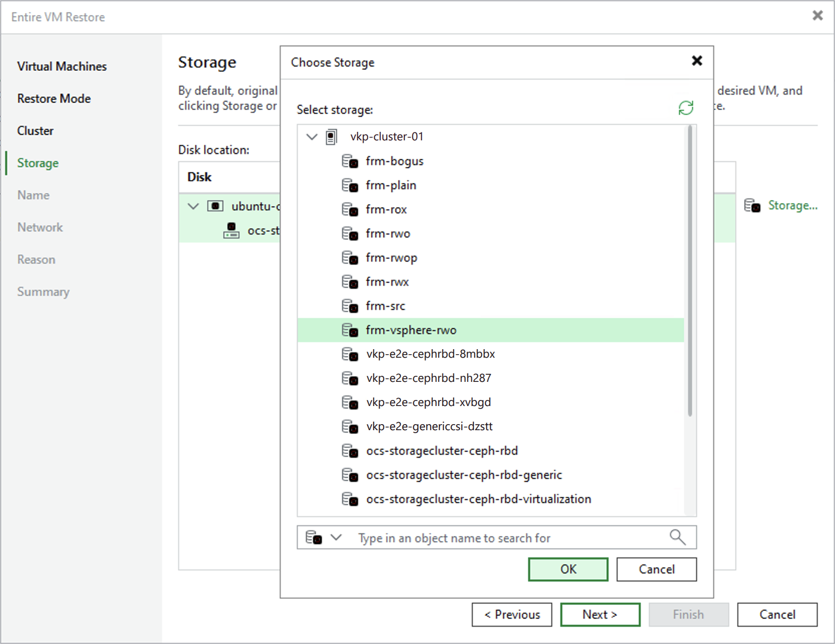This screenshot has height=644, width=835.
Task: Click the storage icon beside frm-src
Action: coord(350,306)
